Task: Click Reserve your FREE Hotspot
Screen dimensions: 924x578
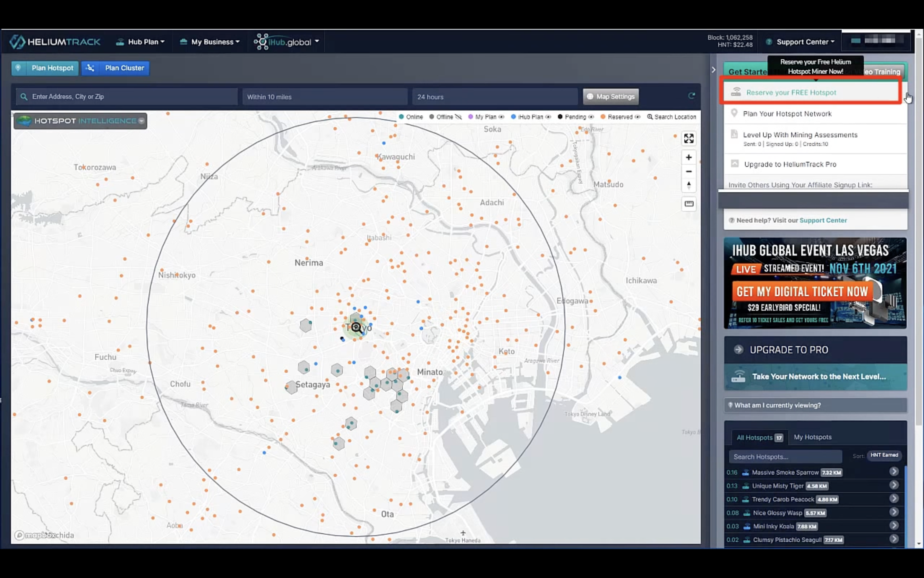Action: point(811,92)
